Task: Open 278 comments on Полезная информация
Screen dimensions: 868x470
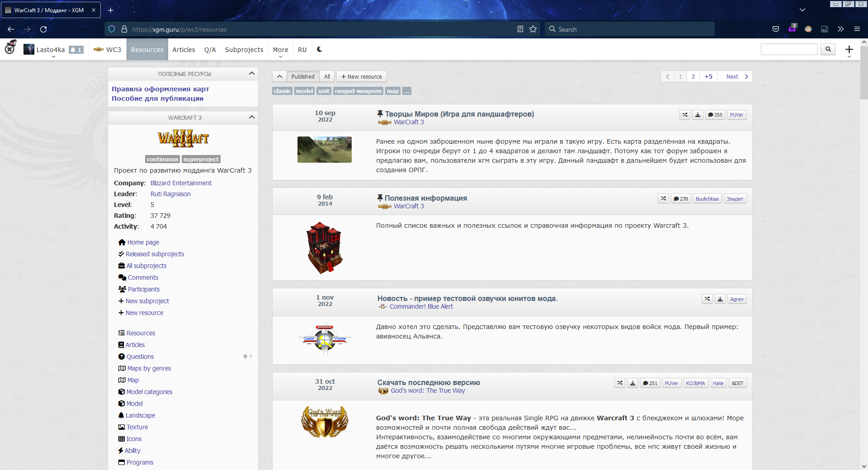Action: point(681,199)
